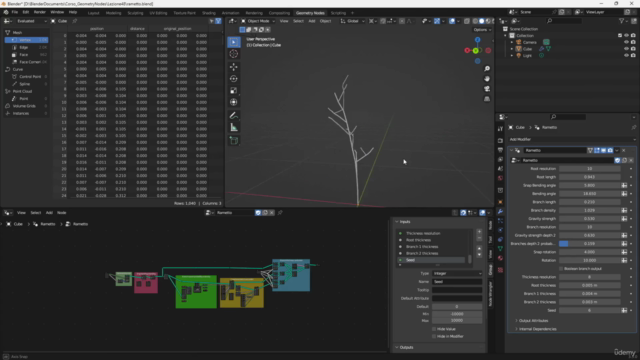640x360 pixels.
Task: Open the Modifiers wrench properties tab
Action: [500, 211]
